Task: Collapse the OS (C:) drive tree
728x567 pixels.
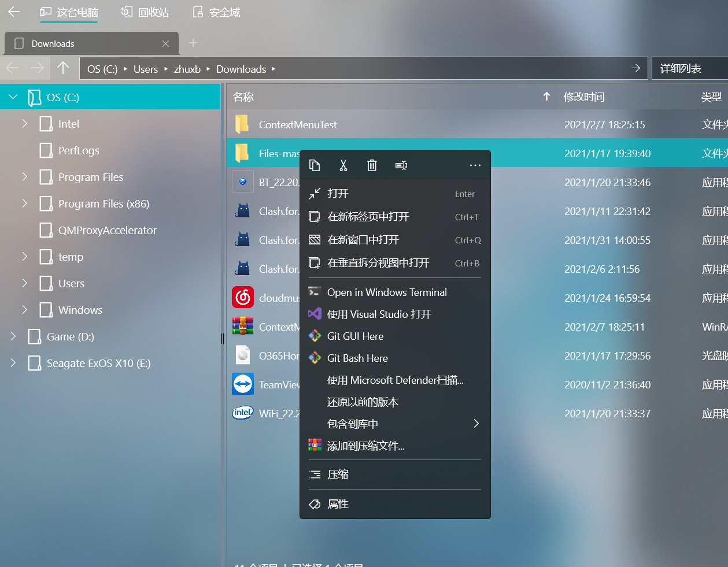Action: click(x=13, y=97)
